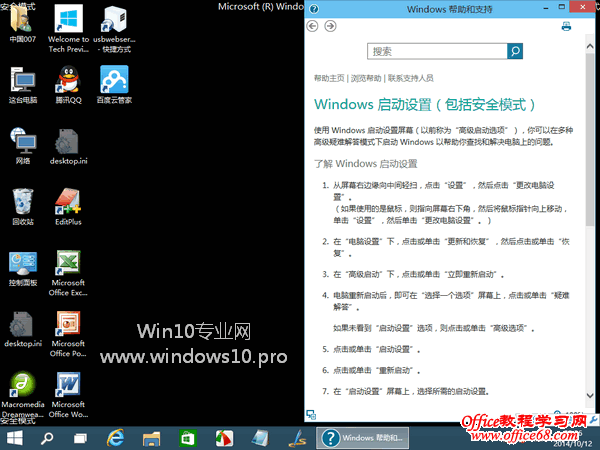Click the Windows Start button
This screenshot has height=450, width=600.
pyautogui.click(x=15, y=438)
